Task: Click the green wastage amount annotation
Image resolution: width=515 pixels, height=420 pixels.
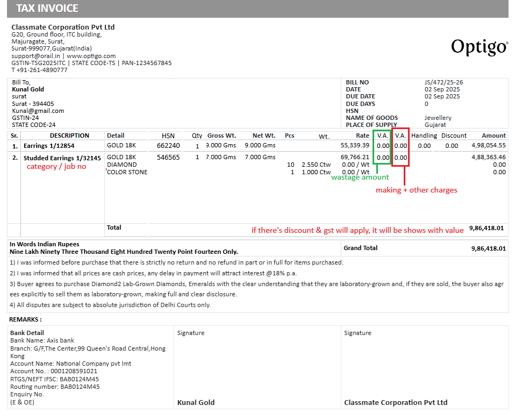Action: pos(360,177)
